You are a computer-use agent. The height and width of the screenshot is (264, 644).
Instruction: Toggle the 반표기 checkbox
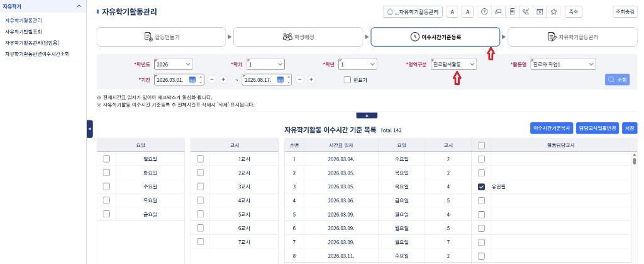[x=347, y=80]
